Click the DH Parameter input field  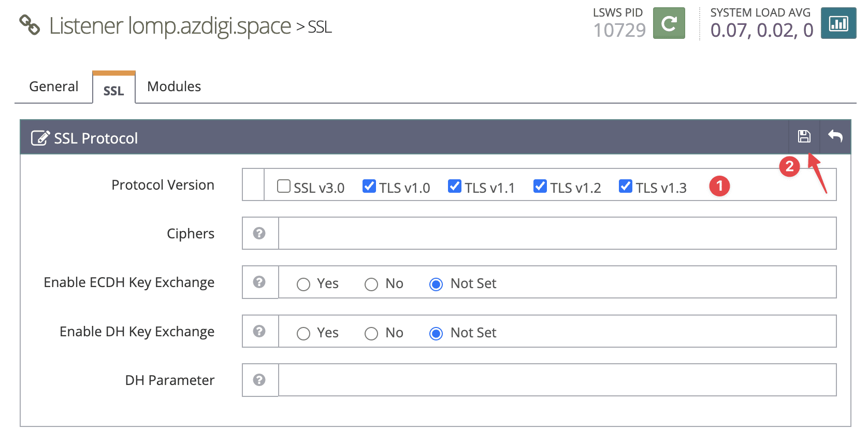(557, 380)
